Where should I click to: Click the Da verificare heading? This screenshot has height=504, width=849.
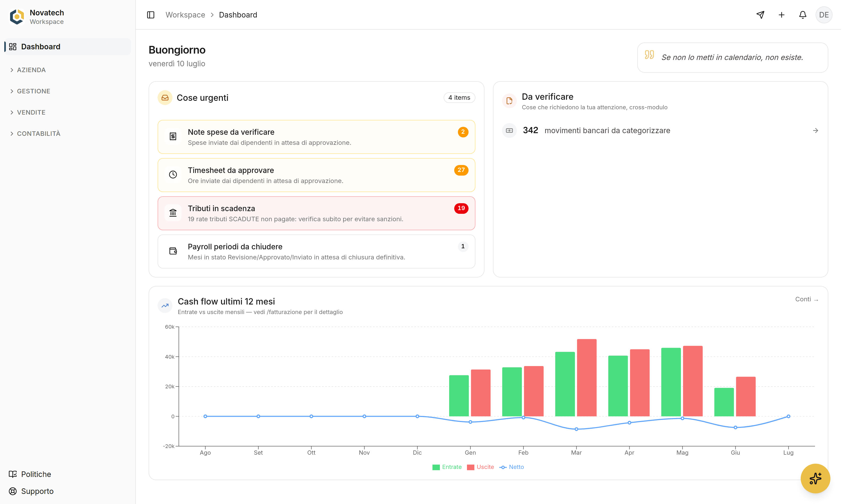tap(547, 97)
